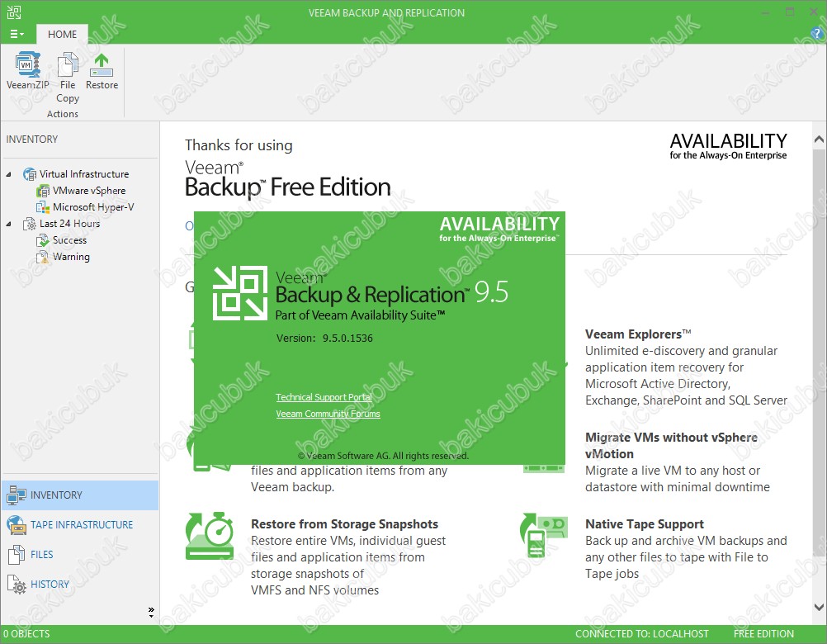Click the Inventory computers icon
The image size is (827, 644).
[17, 495]
